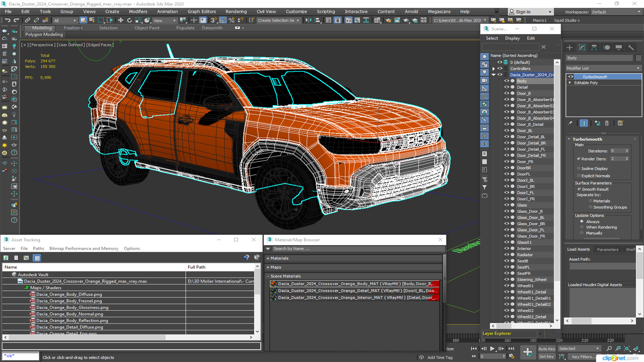Open Select by Name tool
644x362 pixels.
(x=92, y=20)
